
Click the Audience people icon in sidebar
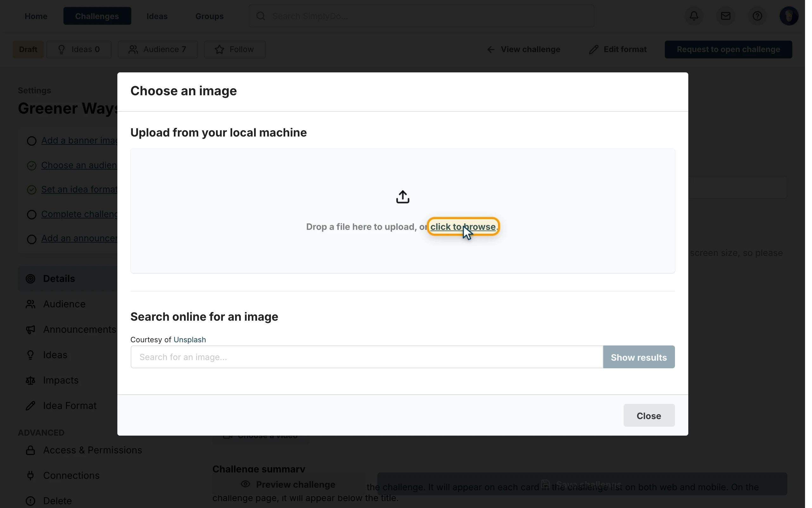[30, 304]
